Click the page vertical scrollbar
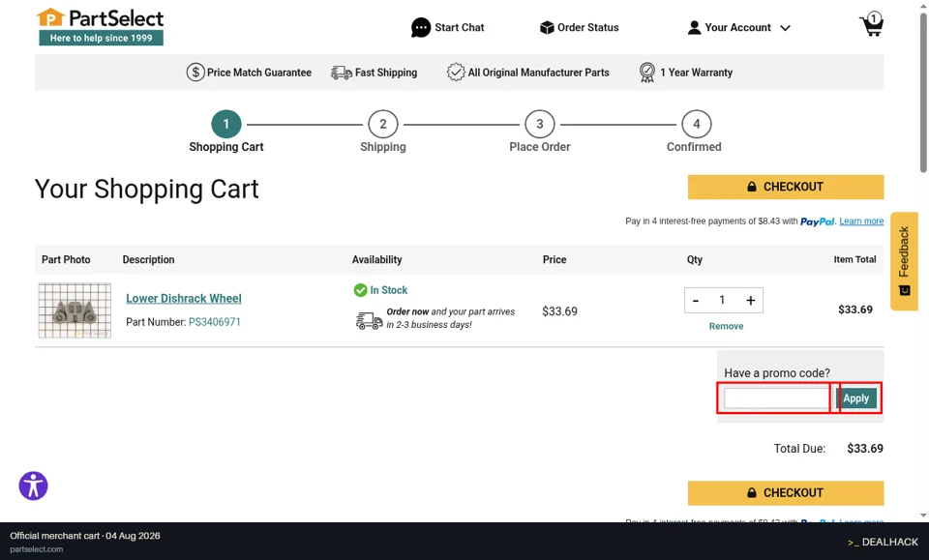 [x=923, y=93]
